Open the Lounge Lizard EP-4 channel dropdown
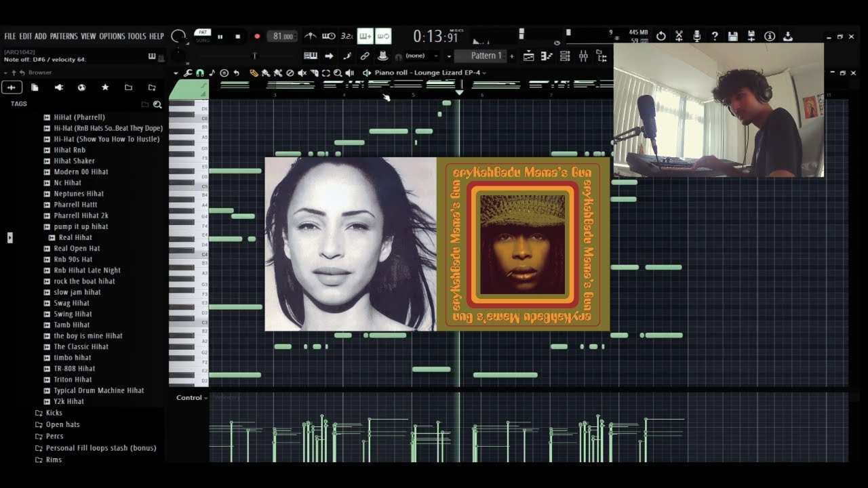The image size is (868, 488). pyautogui.click(x=430, y=73)
